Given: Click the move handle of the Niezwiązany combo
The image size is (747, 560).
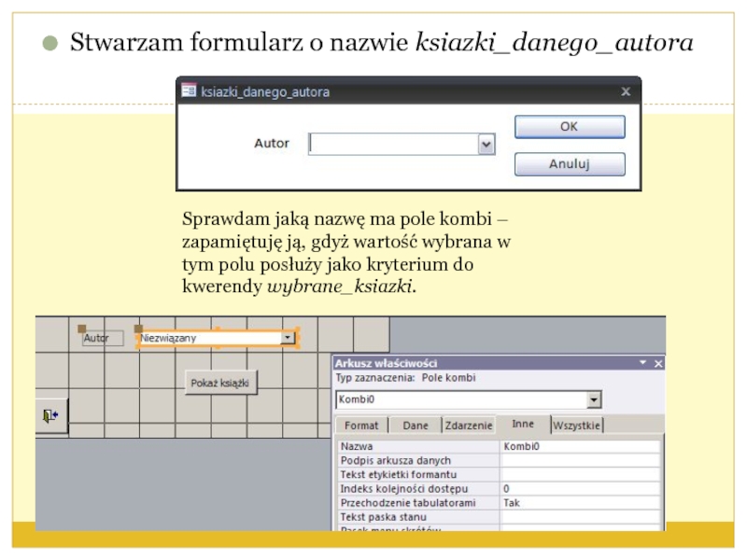Looking at the screenshot, I should coord(138,329).
